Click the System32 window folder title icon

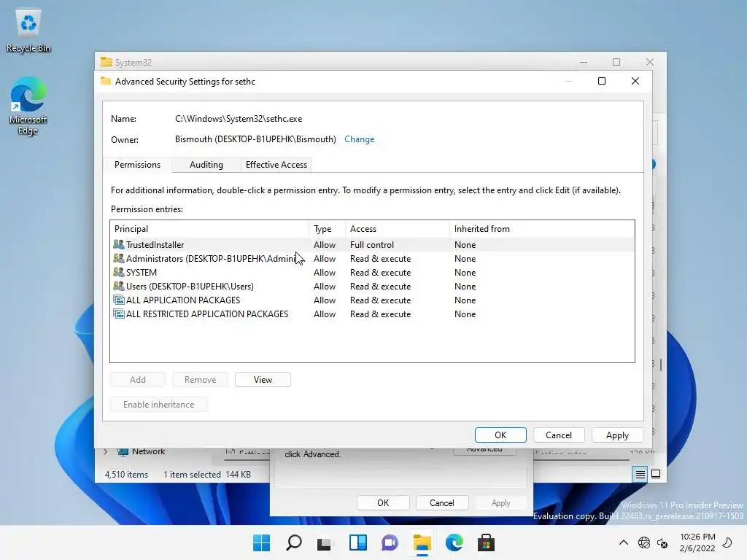pos(106,62)
